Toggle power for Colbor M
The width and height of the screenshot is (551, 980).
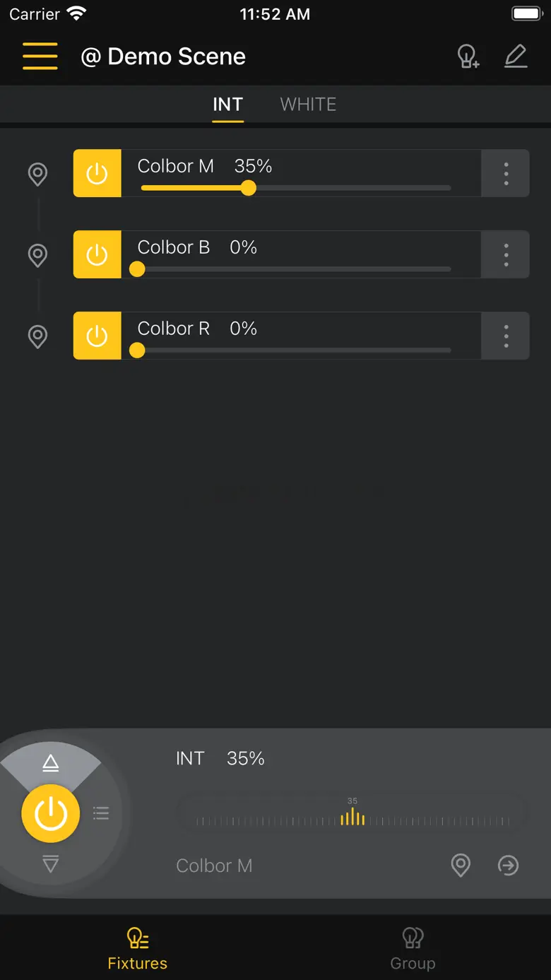point(97,174)
